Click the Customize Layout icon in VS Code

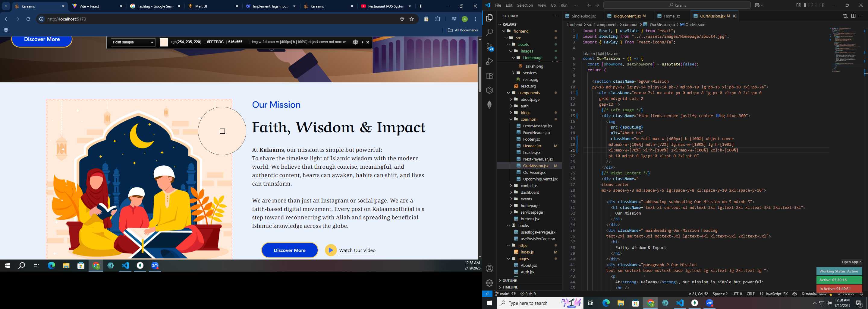(798, 5)
